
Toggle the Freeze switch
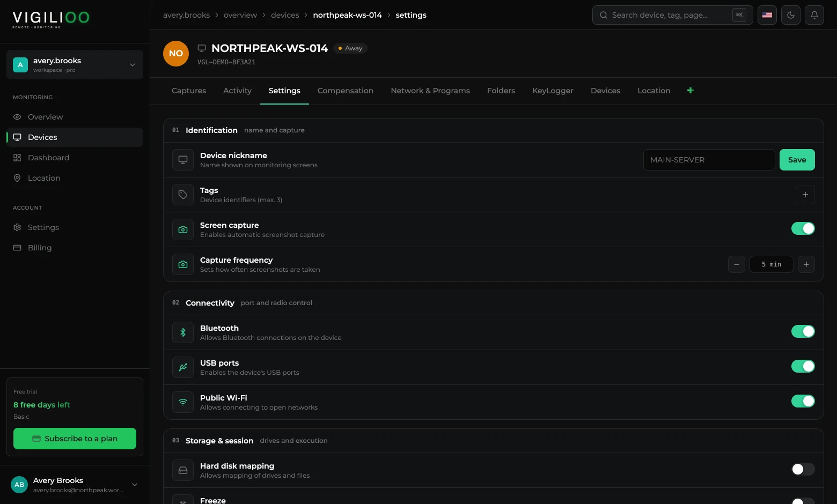(803, 501)
